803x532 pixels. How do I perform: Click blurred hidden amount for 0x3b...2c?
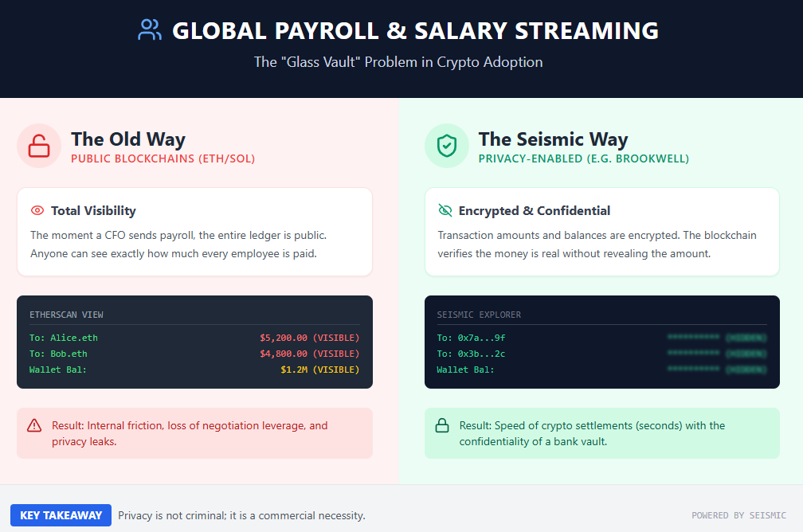(717, 354)
